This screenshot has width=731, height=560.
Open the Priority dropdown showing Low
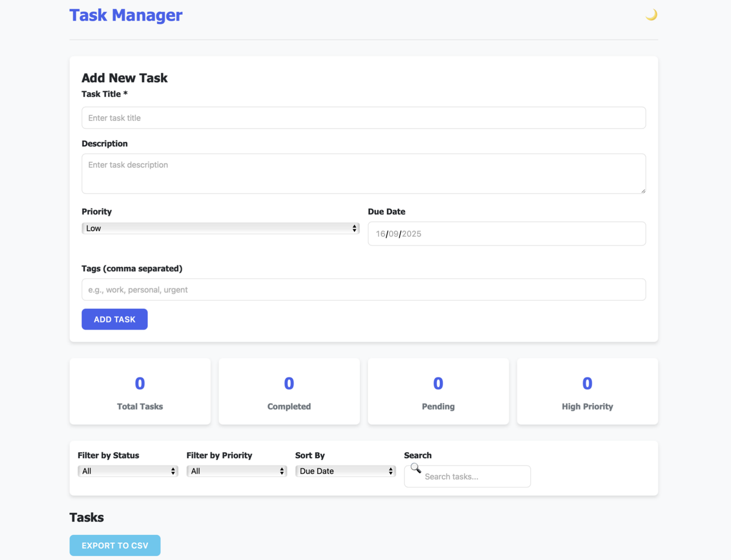[x=220, y=228]
